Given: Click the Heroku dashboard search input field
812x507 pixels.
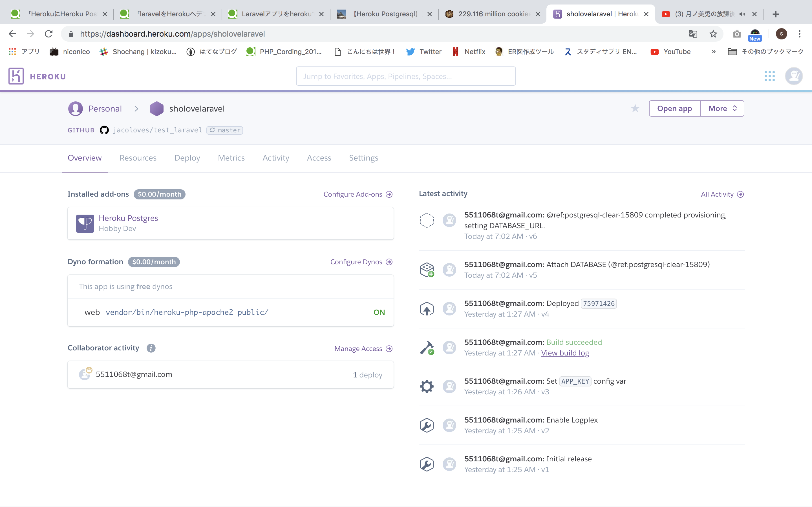Looking at the screenshot, I should [x=406, y=76].
